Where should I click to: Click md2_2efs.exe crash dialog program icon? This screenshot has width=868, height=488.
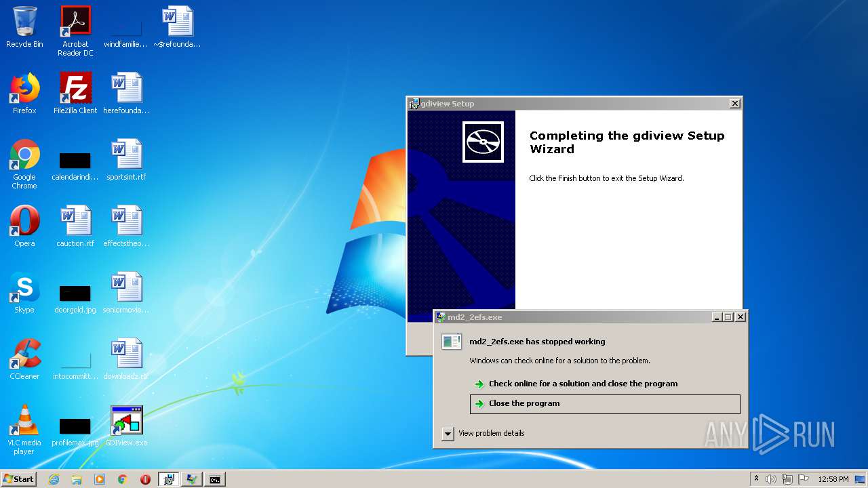coord(452,342)
